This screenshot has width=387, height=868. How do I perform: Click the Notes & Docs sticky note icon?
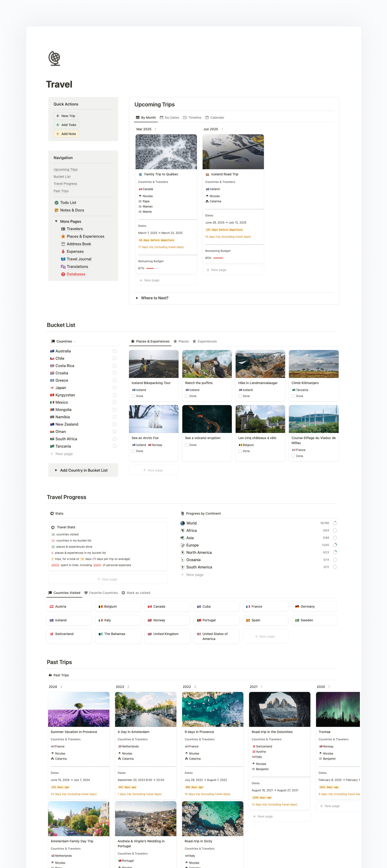pyautogui.click(x=56, y=210)
